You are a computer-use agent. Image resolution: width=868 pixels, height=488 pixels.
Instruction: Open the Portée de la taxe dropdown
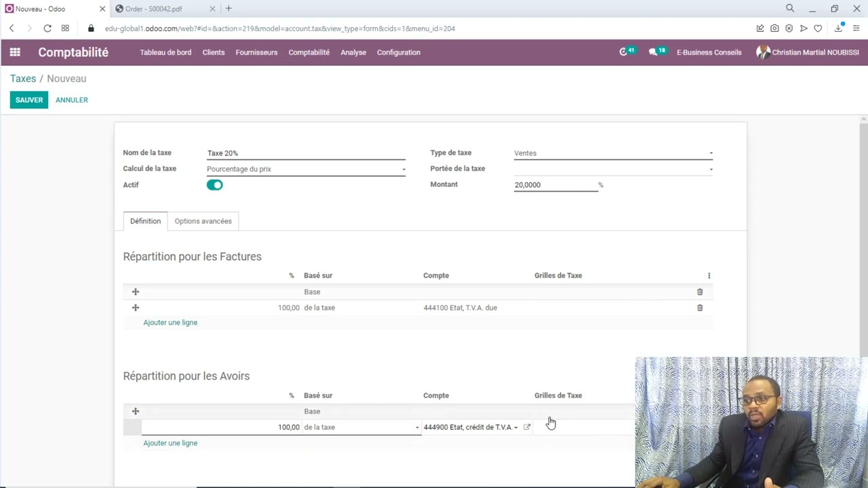[613, 169]
